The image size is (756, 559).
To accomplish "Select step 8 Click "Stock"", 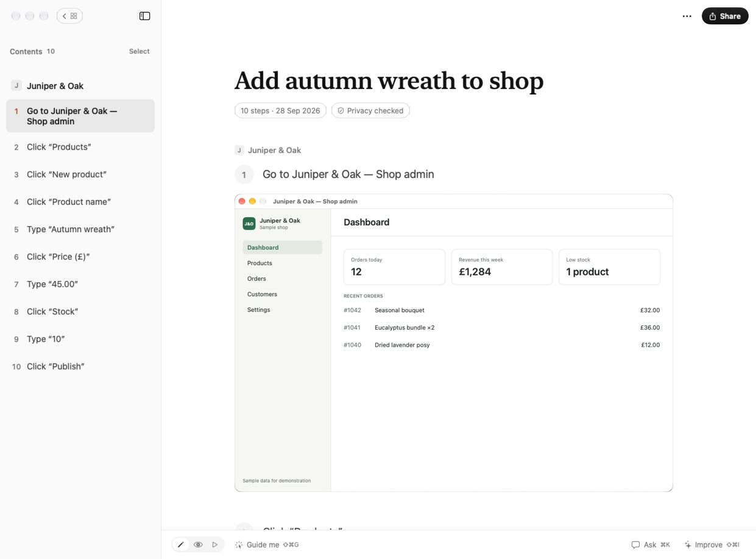I will (x=80, y=312).
